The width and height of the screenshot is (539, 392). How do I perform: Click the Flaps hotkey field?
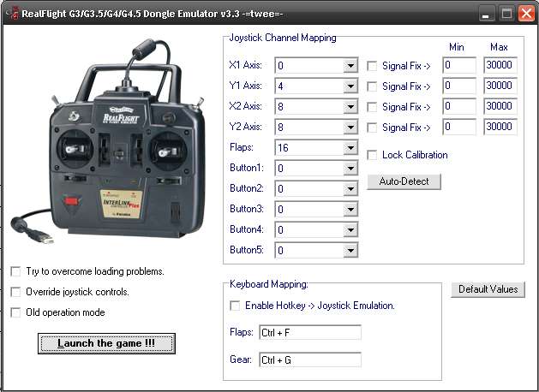(310, 332)
